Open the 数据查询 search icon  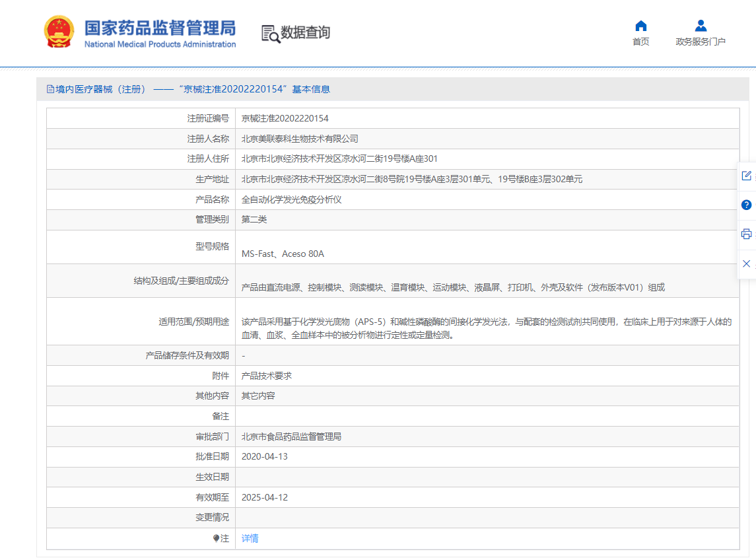pos(271,34)
